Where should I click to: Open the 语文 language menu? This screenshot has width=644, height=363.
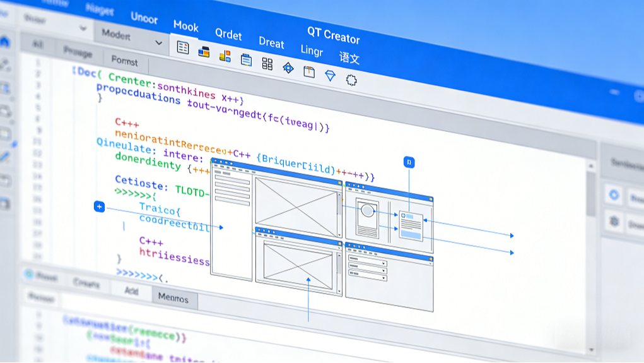pos(349,57)
